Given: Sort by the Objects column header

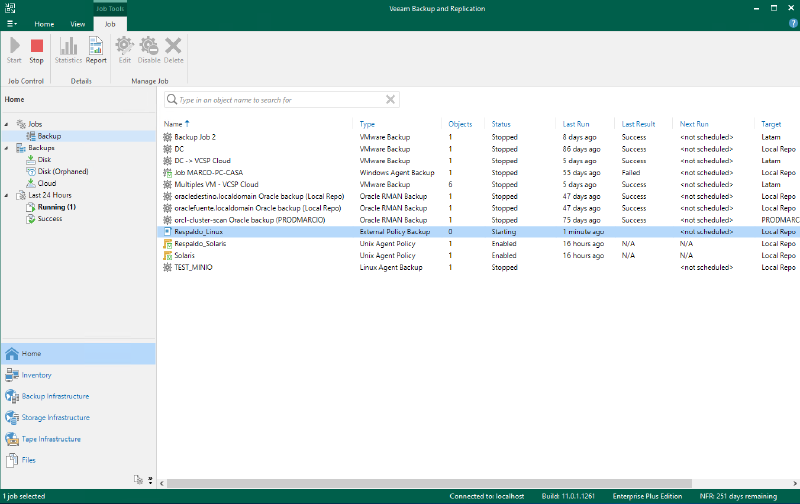Looking at the screenshot, I should click(460, 124).
